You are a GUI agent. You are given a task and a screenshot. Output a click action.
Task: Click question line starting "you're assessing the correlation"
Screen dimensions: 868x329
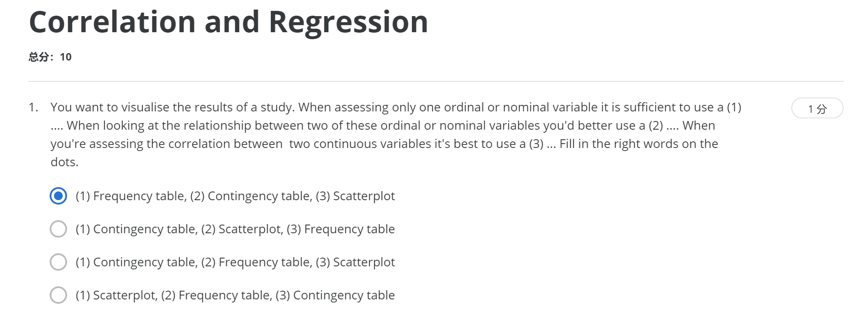pyautogui.click(x=384, y=144)
